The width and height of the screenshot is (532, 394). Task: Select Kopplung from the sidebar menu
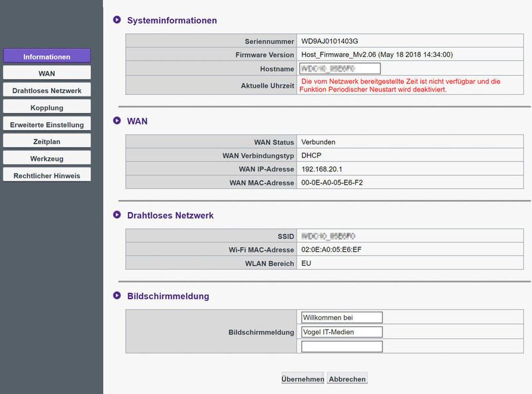coord(47,107)
